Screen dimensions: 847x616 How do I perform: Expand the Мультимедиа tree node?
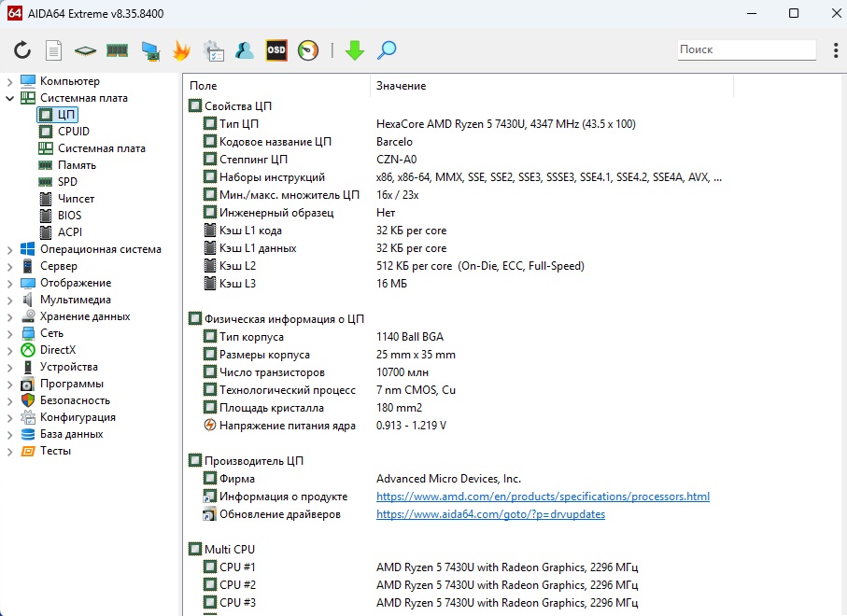coord(9,301)
